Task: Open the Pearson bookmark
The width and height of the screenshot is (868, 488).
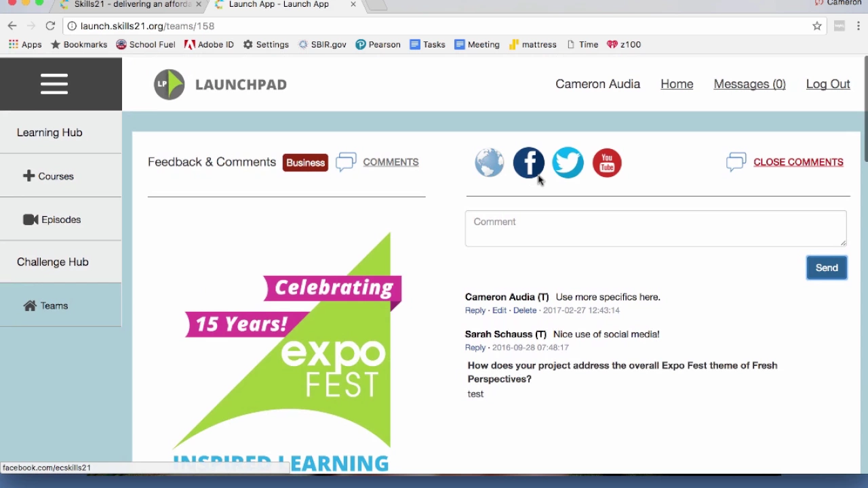Action: (378, 45)
